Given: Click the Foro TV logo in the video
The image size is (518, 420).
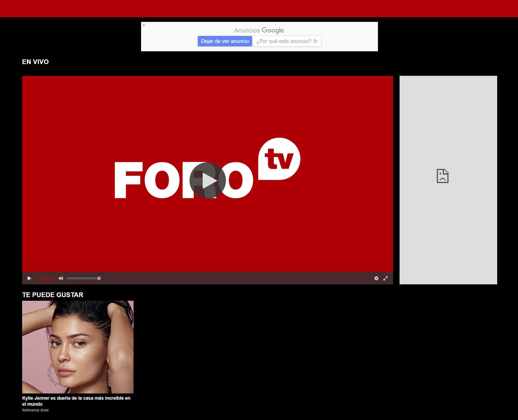Looking at the screenshot, I should point(207,168).
